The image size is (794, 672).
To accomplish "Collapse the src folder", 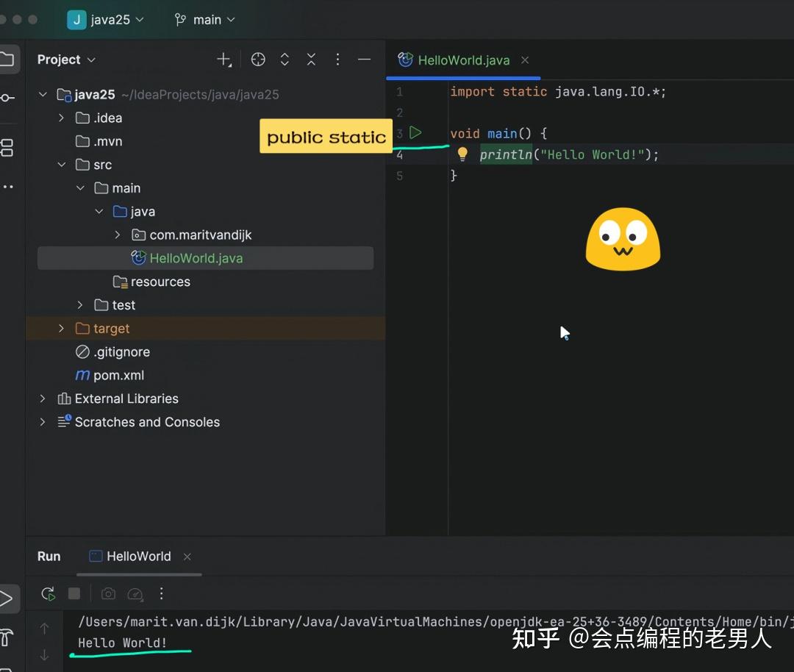I will click(x=62, y=165).
